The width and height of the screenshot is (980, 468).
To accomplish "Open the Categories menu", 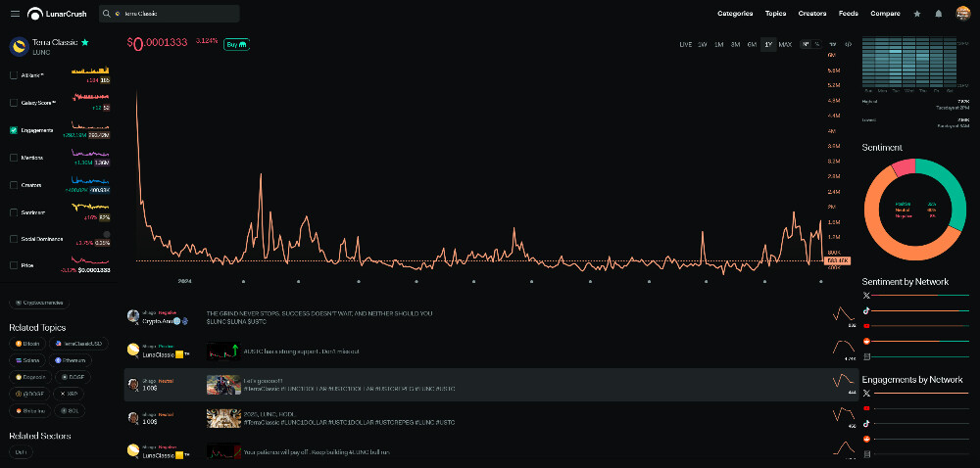I will coord(735,14).
